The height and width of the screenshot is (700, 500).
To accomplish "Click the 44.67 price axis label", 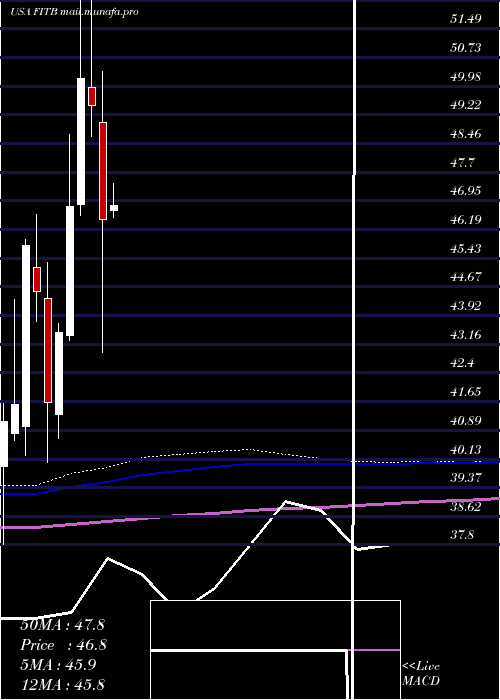I will click(466, 277).
